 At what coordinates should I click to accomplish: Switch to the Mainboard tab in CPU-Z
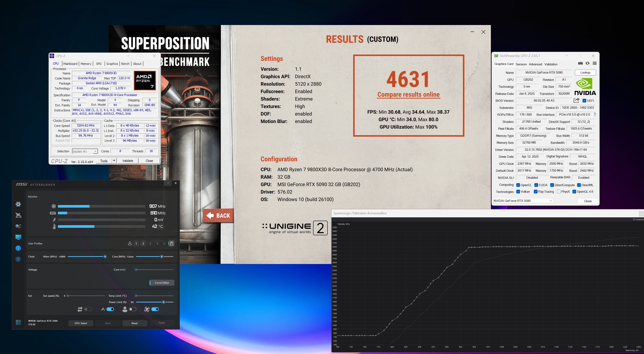pos(70,64)
